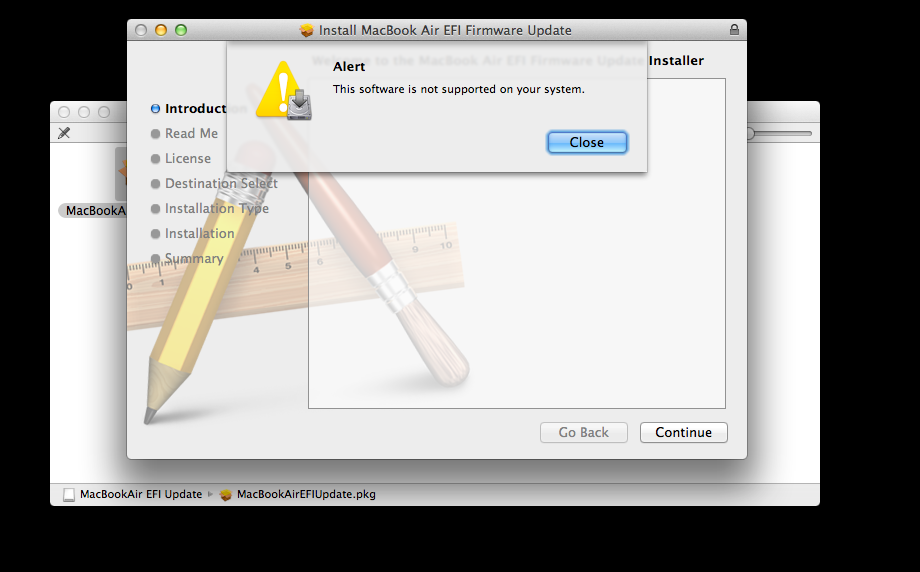
Task: Zoom the installer window with the green button
Action: pyautogui.click(x=181, y=30)
